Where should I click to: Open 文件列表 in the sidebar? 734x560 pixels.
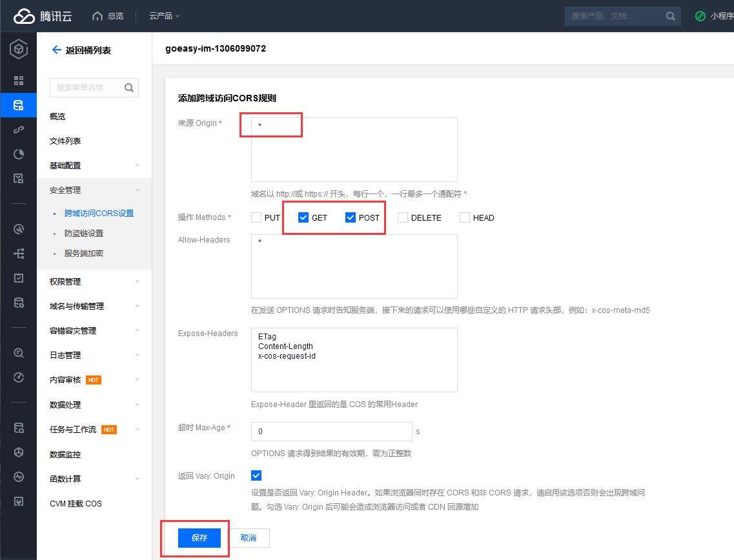(65, 141)
